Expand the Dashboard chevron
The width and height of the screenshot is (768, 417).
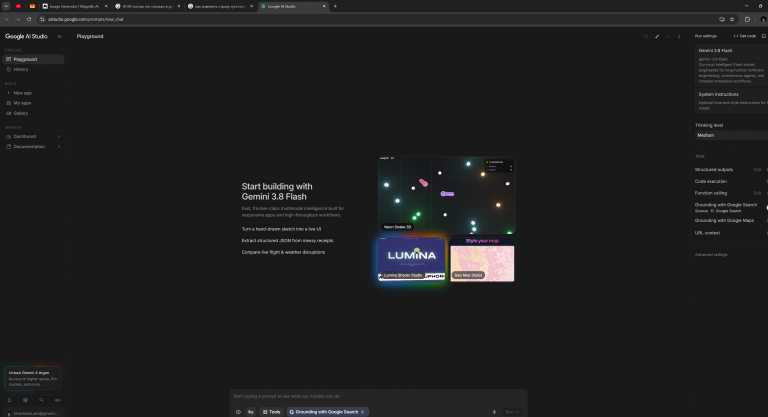point(59,136)
